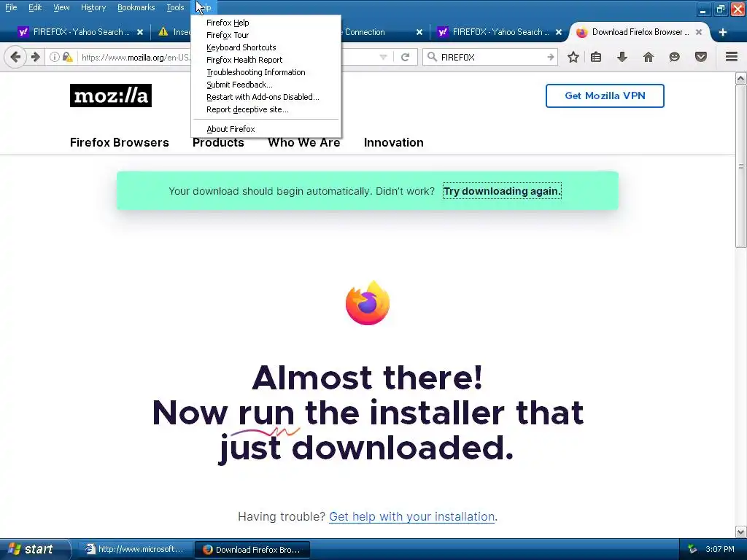This screenshot has width=747, height=560.
Task: Show bookmarks list icon
Action: click(x=595, y=57)
